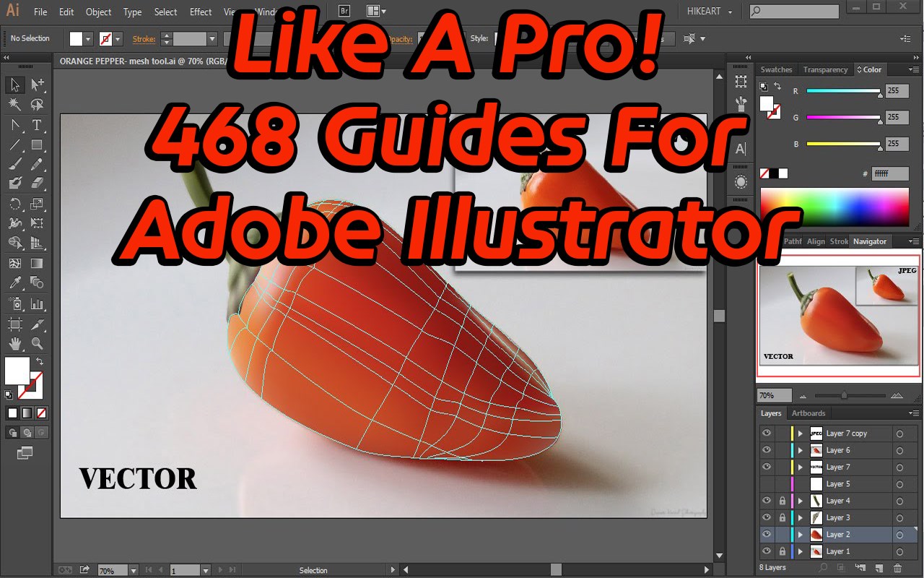Hide Layer 7 copy with eye icon
Screen dimensions: 924x578
(x=767, y=433)
